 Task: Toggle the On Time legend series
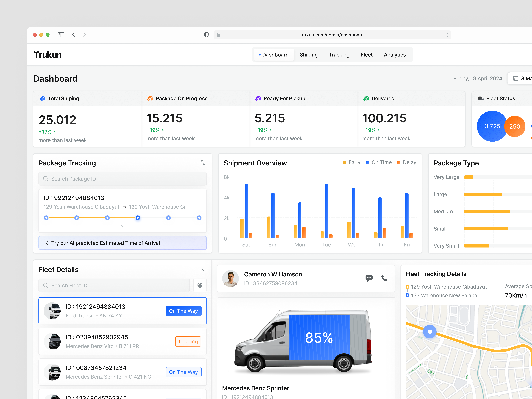point(379,162)
